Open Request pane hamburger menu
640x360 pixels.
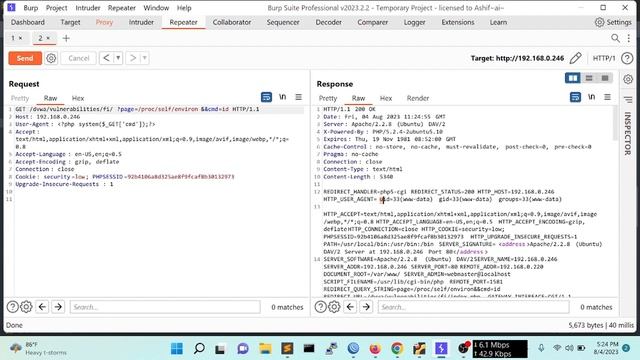pos(299,97)
